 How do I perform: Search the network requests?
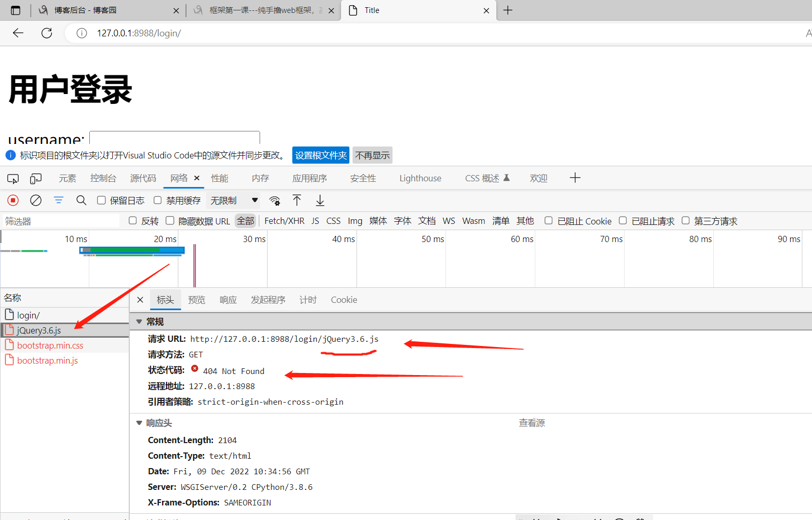(x=82, y=201)
